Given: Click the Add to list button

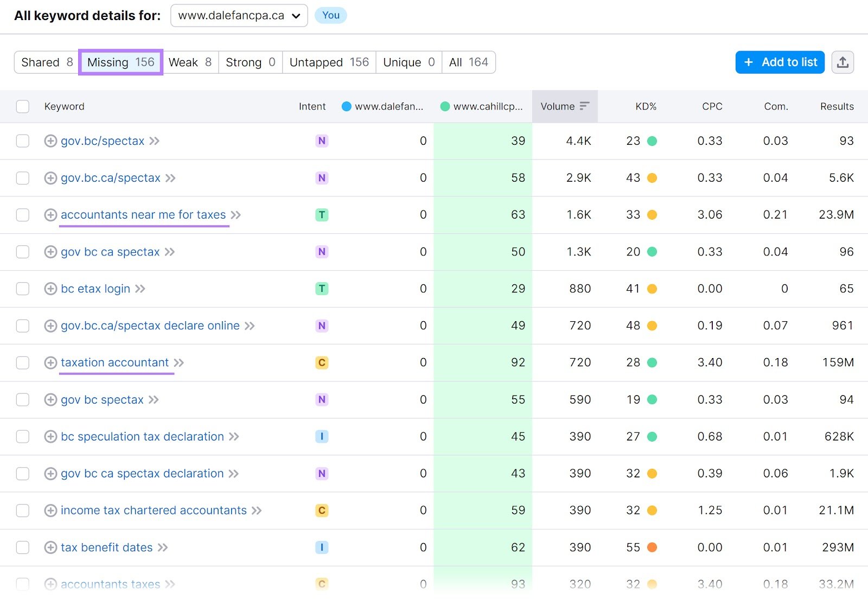Looking at the screenshot, I should pyautogui.click(x=780, y=62).
